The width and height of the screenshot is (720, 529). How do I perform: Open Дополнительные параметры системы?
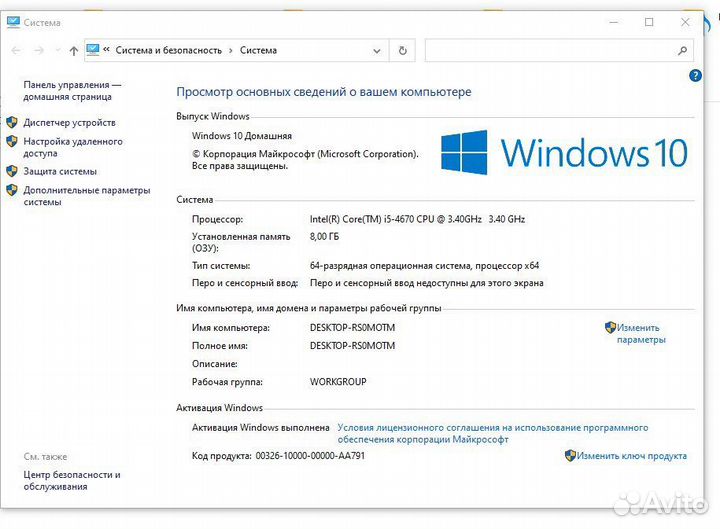(x=87, y=196)
